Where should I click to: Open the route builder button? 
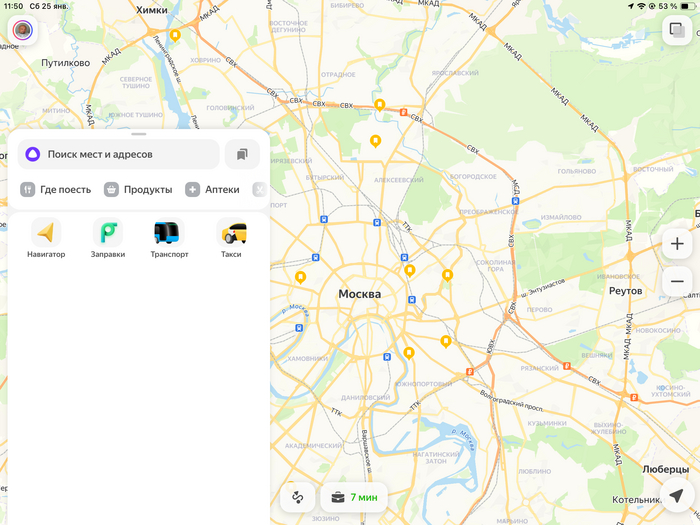298,497
